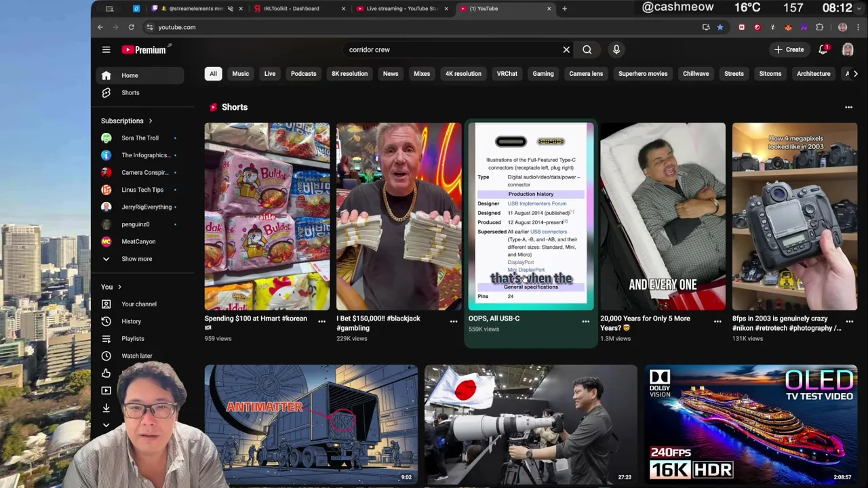The image size is (868, 488).
Task: Open options for 20,000 Years short
Action: click(717, 321)
